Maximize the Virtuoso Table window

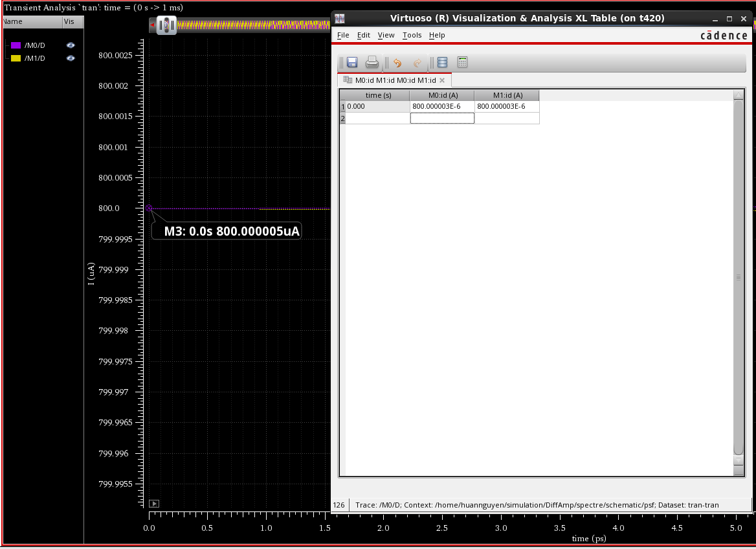click(729, 19)
